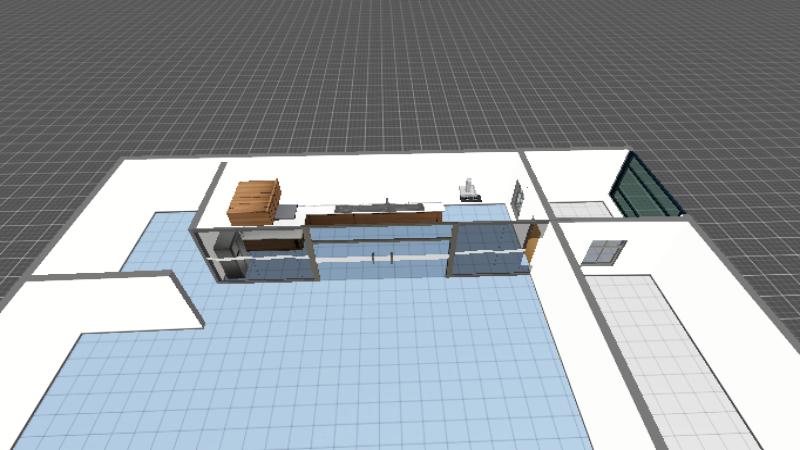Select the white range hood appliance
This screenshot has height=450, width=800.
coord(468,189)
